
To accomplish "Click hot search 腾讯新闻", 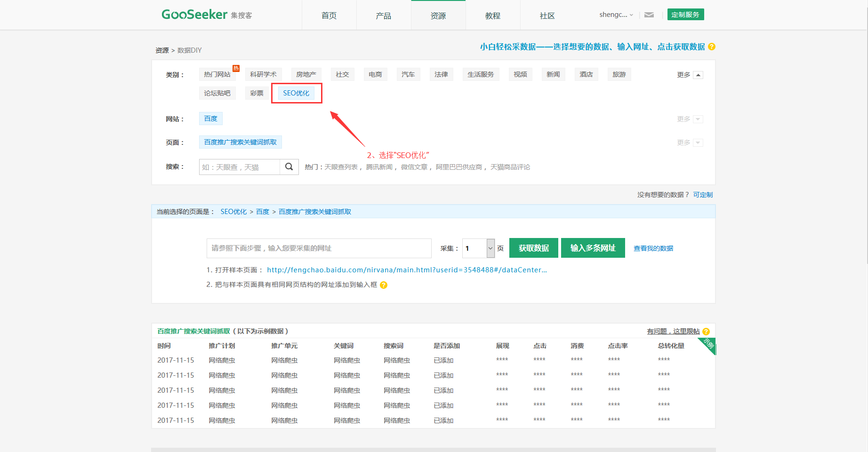I will [x=379, y=167].
